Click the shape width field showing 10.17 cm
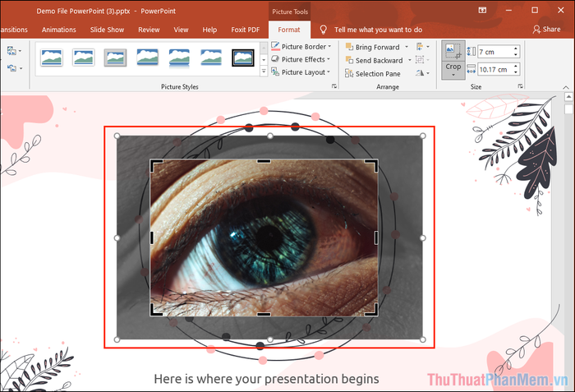This screenshot has width=575, height=392. pyautogui.click(x=494, y=69)
